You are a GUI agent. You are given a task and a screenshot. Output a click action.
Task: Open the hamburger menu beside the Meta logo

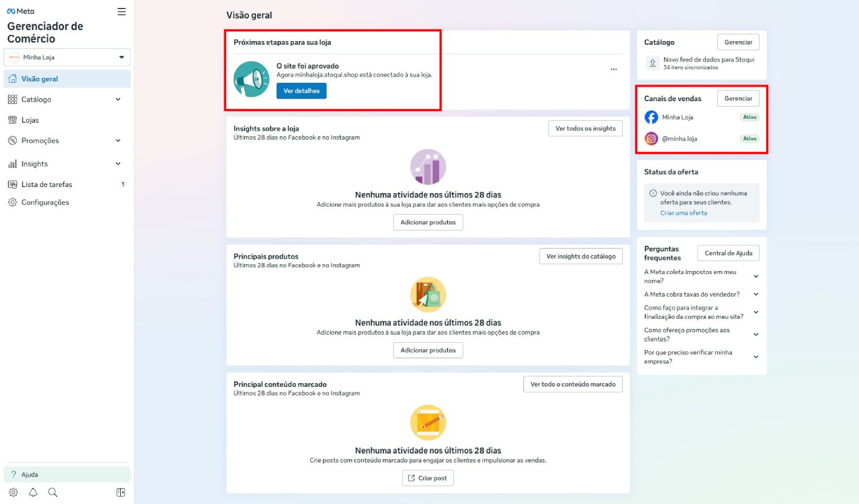(121, 12)
